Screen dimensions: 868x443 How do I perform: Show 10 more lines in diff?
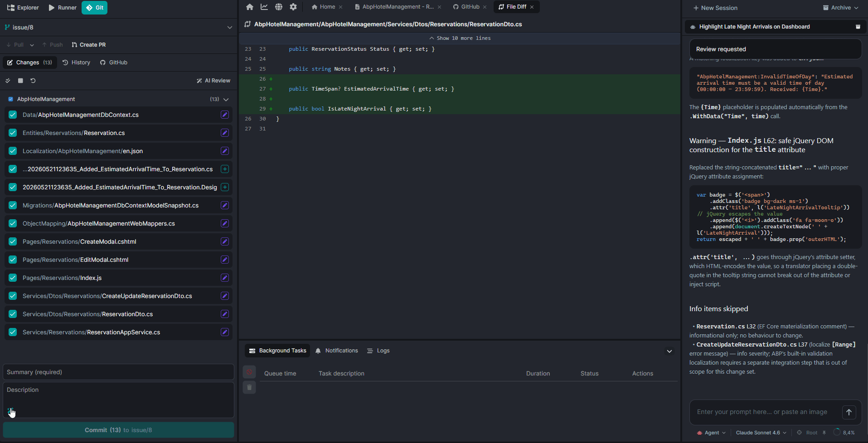click(x=460, y=38)
